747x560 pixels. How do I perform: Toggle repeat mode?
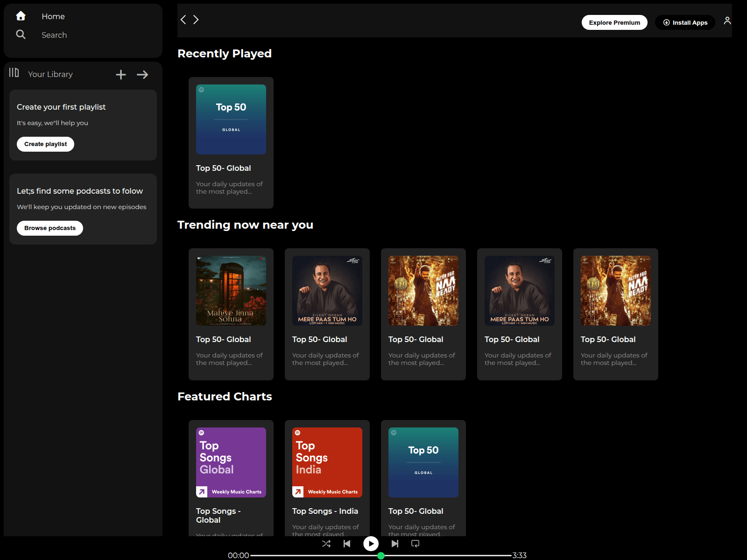(415, 544)
